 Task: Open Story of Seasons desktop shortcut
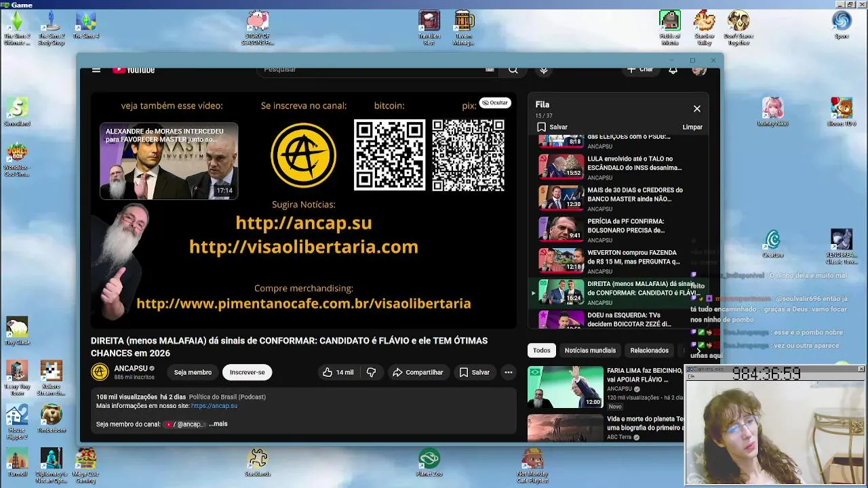[x=258, y=28]
